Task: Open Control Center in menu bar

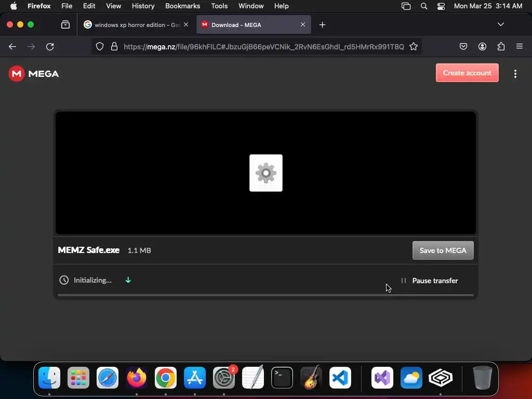Action: tap(441, 6)
